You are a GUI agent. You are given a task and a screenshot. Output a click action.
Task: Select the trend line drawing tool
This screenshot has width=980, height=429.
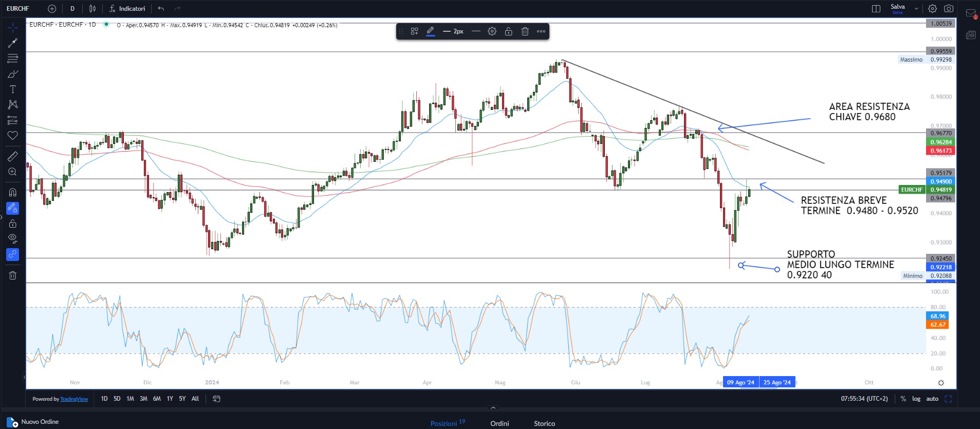click(13, 43)
